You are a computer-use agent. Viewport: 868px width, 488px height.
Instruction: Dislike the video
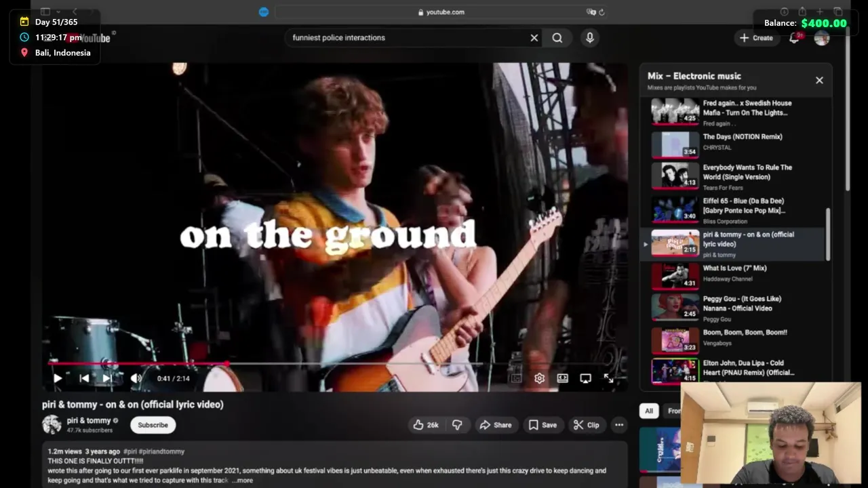click(457, 425)
